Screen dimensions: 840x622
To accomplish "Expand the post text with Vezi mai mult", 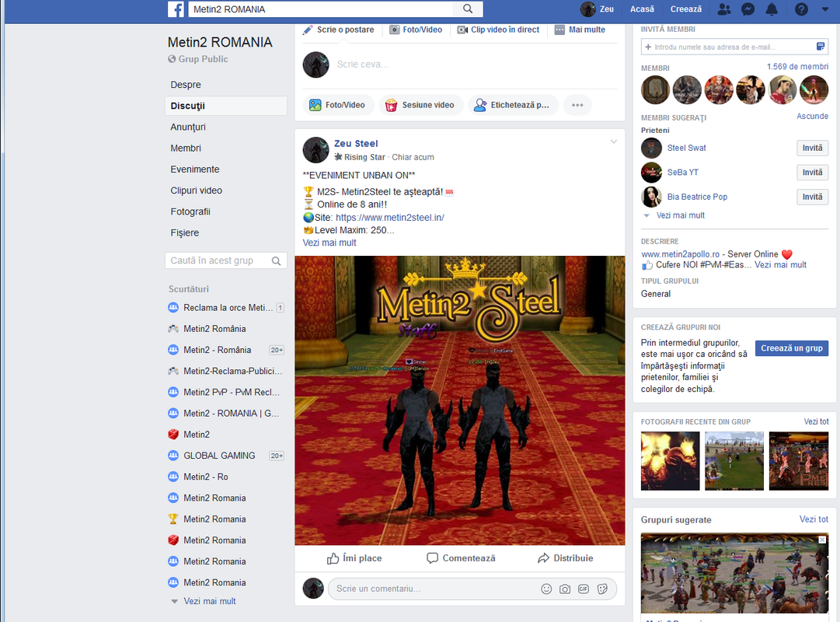I will (x=329, y=243).
